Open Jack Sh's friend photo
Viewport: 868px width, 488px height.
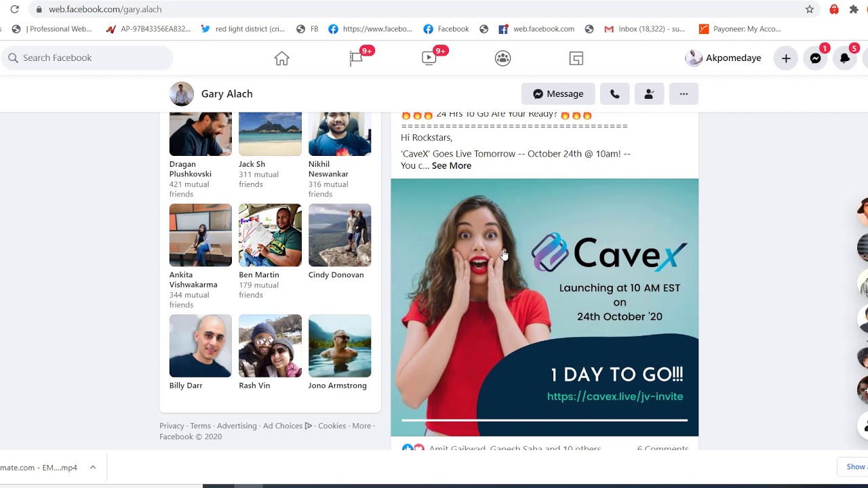[270, 134]
